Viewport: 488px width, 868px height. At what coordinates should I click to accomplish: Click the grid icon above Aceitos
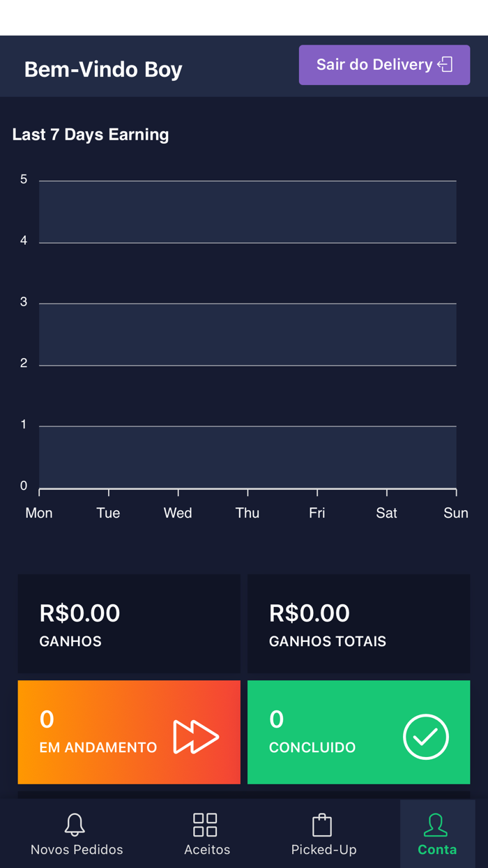click(x=206, y=825)
